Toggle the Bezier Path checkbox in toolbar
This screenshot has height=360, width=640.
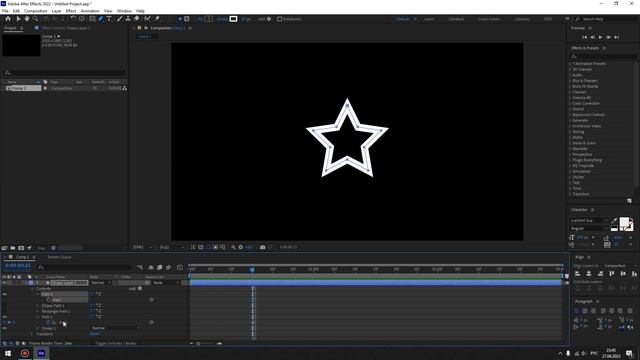coord(280,19)
